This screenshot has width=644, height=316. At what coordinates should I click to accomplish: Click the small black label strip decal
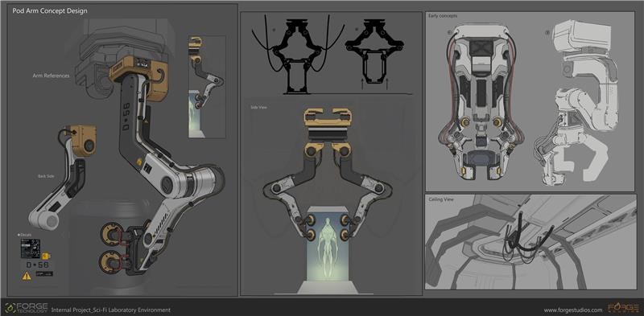[44, 273]
